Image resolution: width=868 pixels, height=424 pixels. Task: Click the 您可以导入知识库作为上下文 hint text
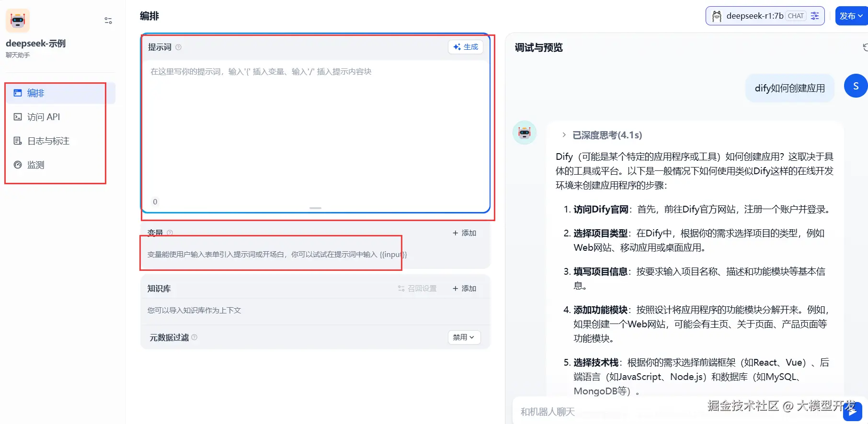(x=194, y=311)
